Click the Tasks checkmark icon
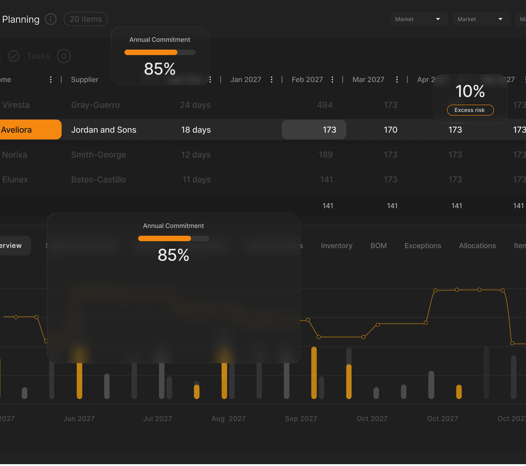The image size is (526, 466). click(x=14, y=56)
